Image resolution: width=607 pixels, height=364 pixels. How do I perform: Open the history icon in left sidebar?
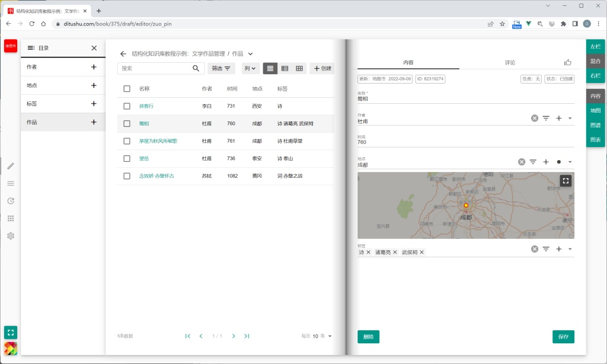[11, 201]
